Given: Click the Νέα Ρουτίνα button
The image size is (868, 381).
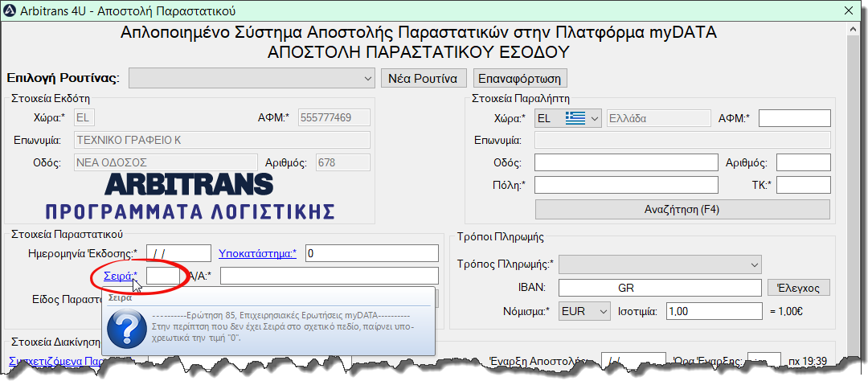Looking at the screenshot, I should click(x=424, y=79).
